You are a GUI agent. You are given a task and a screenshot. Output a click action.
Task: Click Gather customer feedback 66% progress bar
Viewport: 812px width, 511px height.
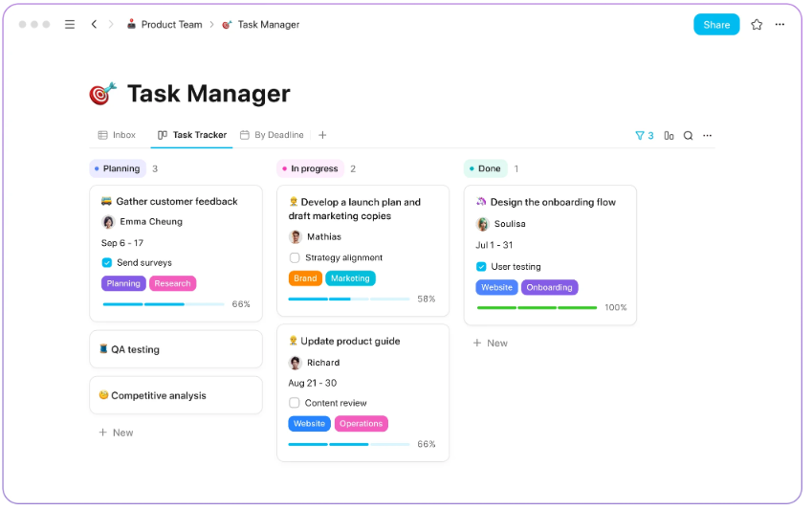[164, 304]
